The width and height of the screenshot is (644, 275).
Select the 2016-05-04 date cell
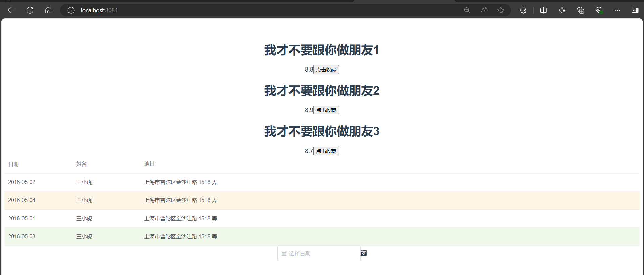[x=21, y=200]
